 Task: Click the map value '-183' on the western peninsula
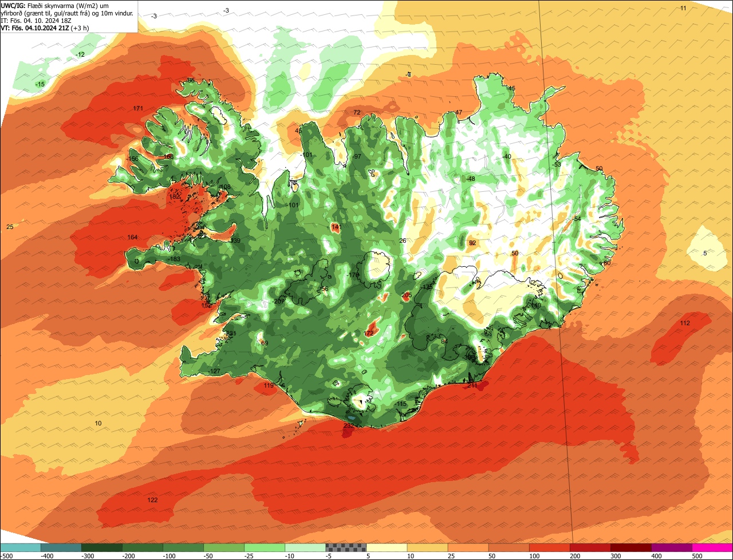click(x=174, y=259)
